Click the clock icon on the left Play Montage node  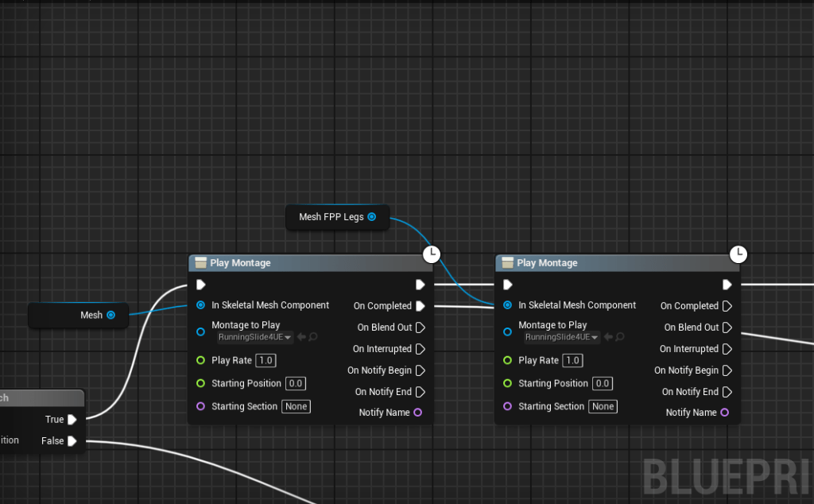tap(431, 254)
